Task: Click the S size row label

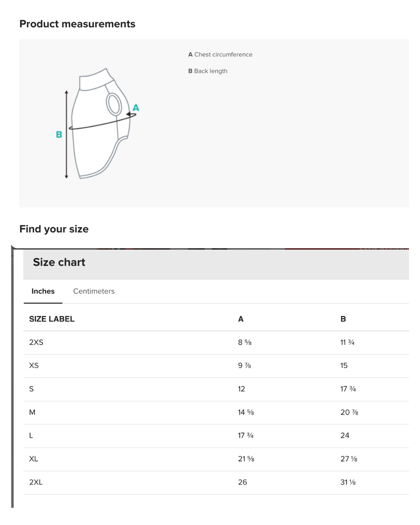Action: coord(31,389)
